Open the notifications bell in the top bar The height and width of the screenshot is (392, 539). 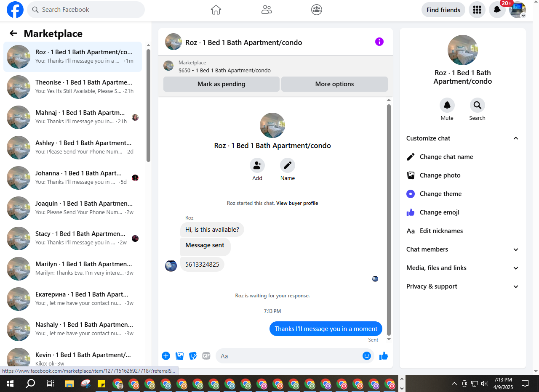pyautogui.click(x=497, y=10)
